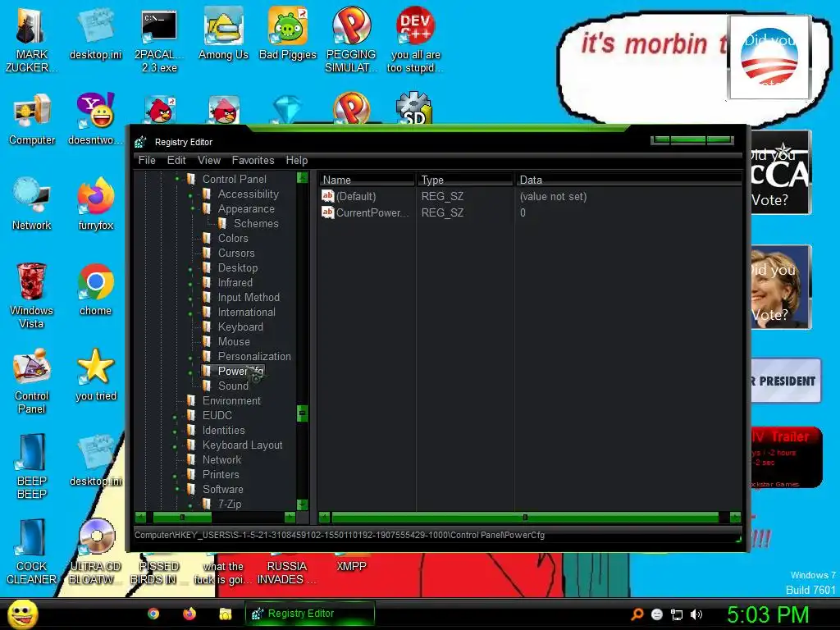Select the Desktop key in tree

238,268
